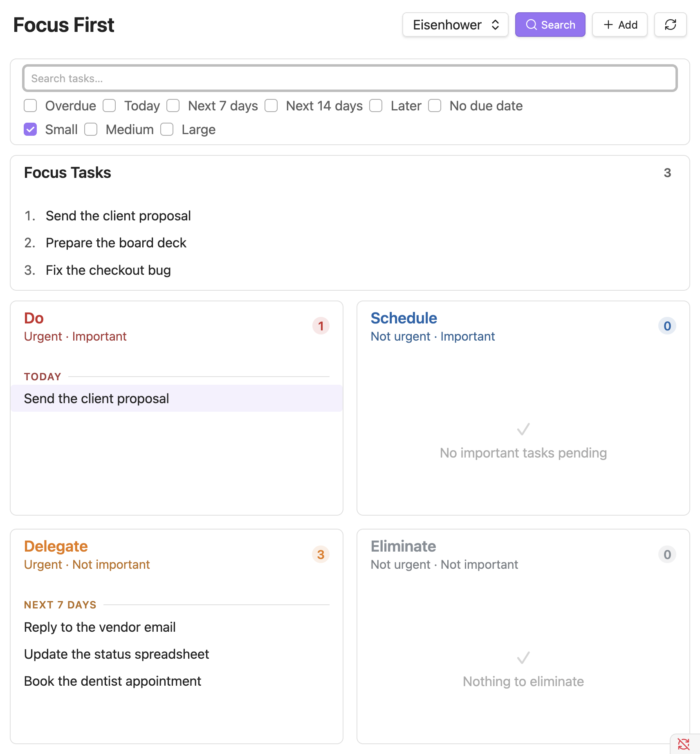
Task: Check the Next 7 days filter
Action: [x=173, y=105]
